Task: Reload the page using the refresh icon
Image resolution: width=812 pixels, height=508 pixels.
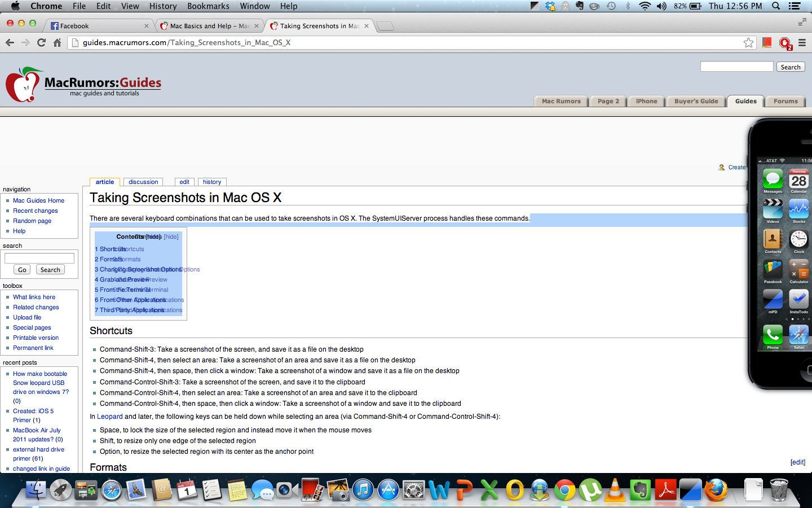Action: (x=41, y=42)
